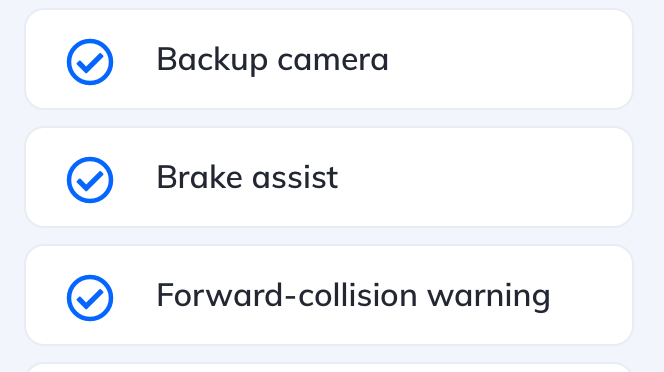Click empty space right of Backup camera text
The width and height of the screenshot is (664, 372).
click(x=508, y=59)
